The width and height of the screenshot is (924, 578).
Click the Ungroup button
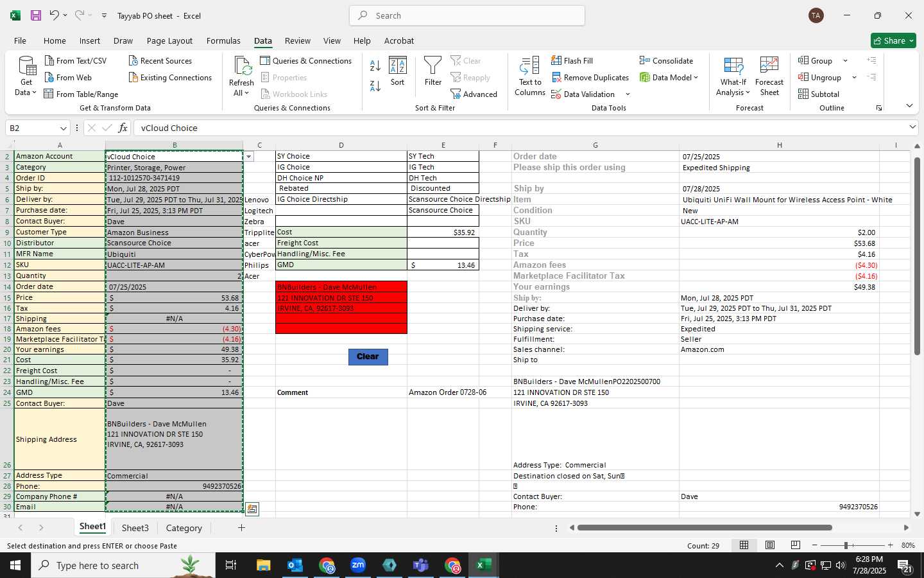[820, 77]
